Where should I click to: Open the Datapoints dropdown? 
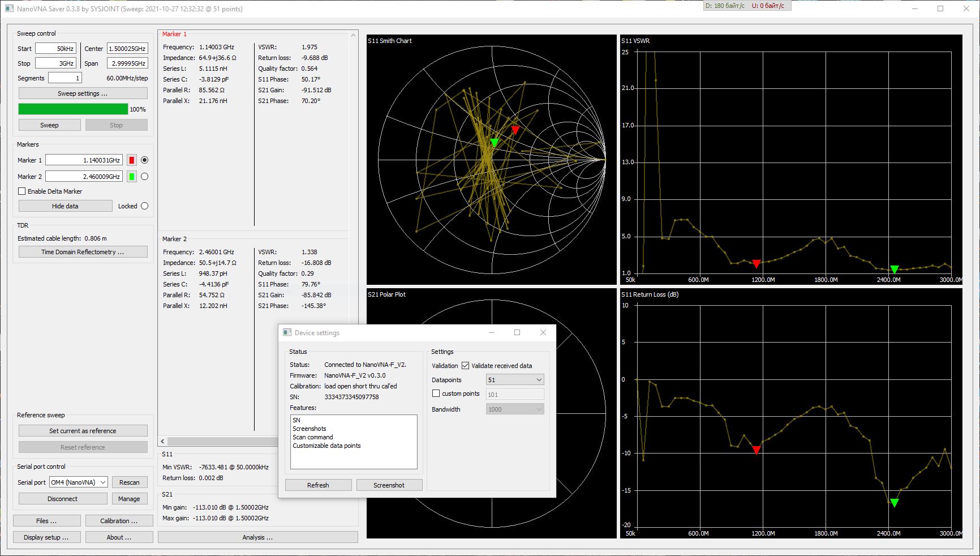(x=515, y=380)
